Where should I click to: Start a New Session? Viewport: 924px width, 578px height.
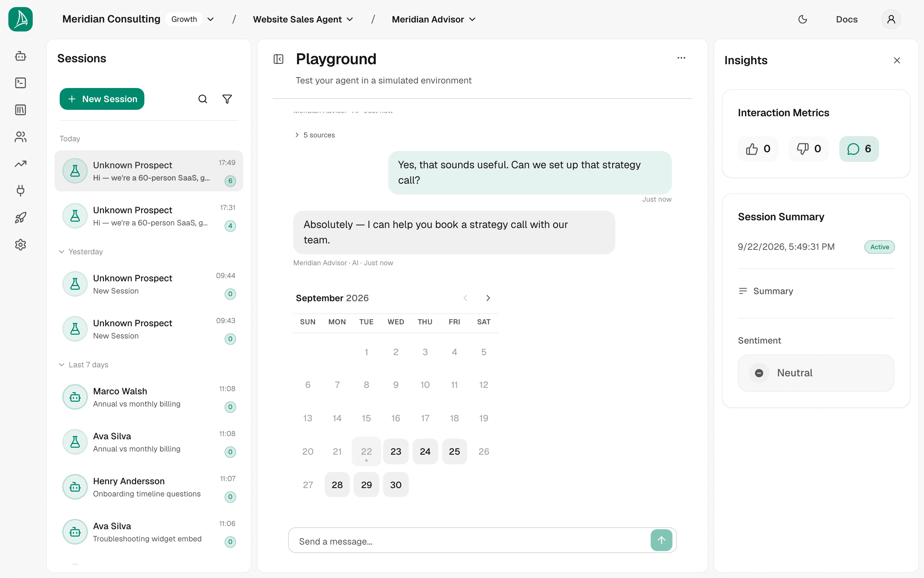coord(102,99)
